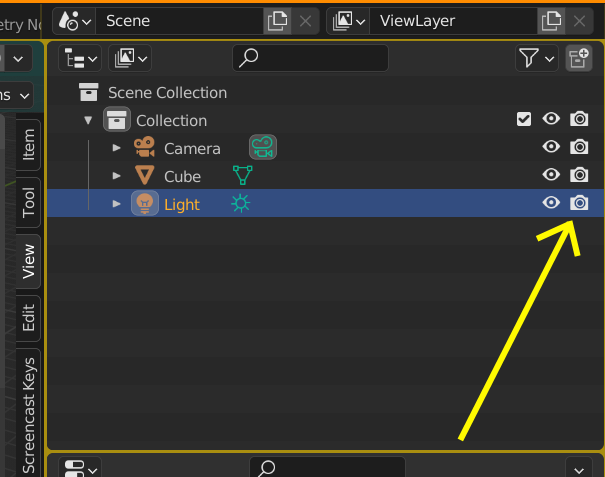Disable Light in renders camera icon
The image size is (605, 477).
(x=579, y=204)
